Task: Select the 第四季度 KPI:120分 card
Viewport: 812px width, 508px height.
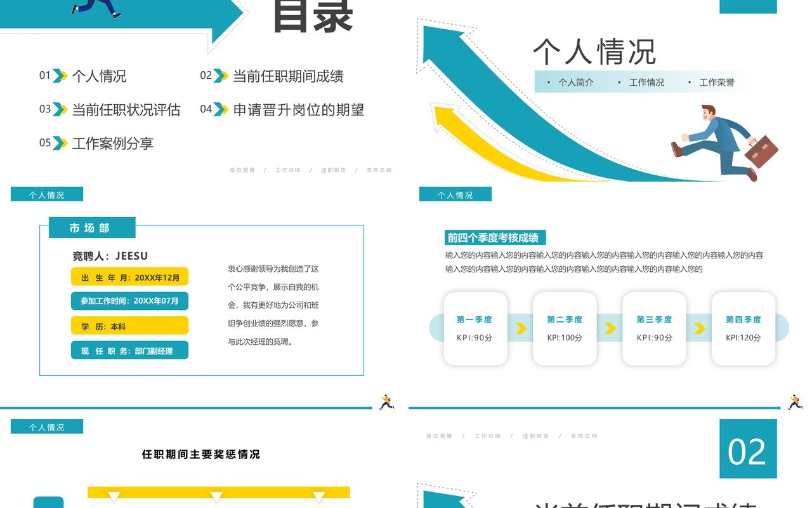Action: tap(743, 328)
